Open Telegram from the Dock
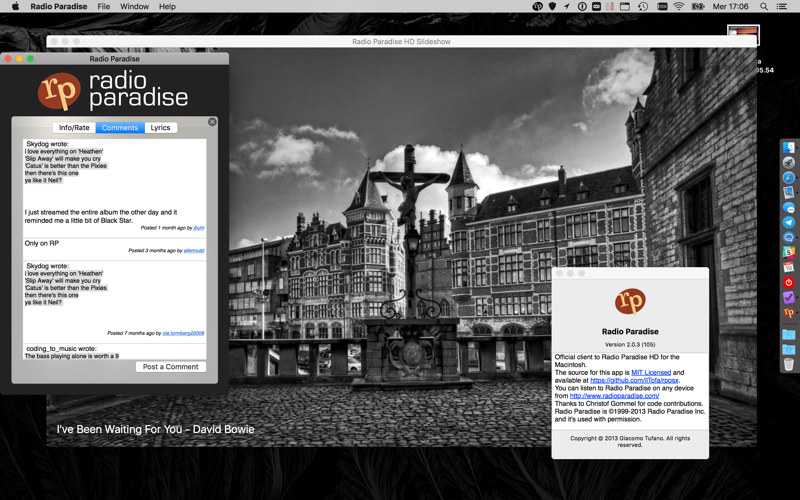This screenshot has width=800, height=500. point(789,222)
